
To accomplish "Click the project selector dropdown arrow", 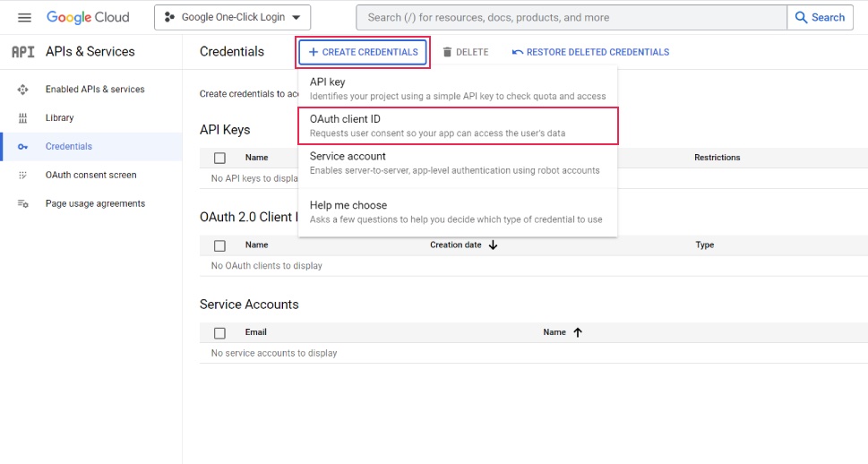I will (x=296, y=18).
